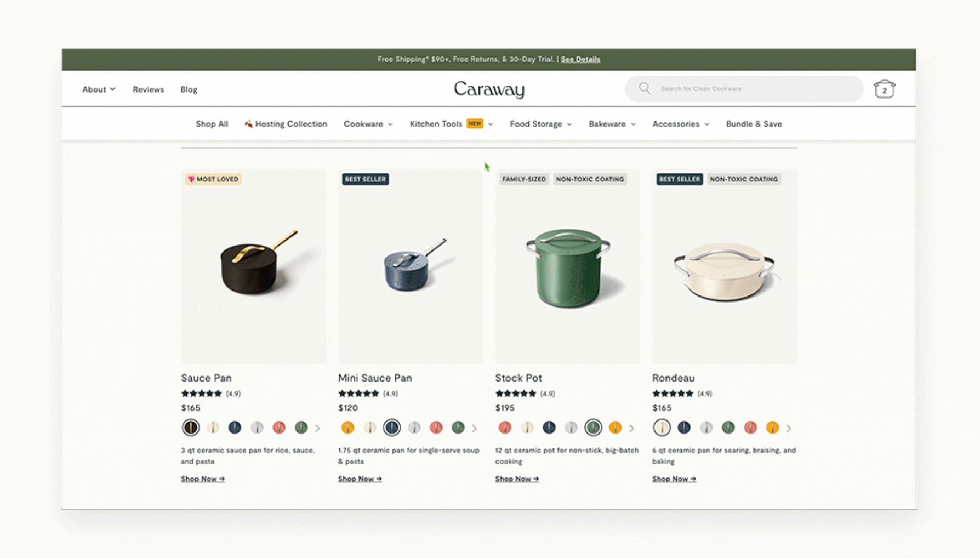Click the NEW badge beside Kitchen Tools
980x558 pixels.
pos(475,123)
